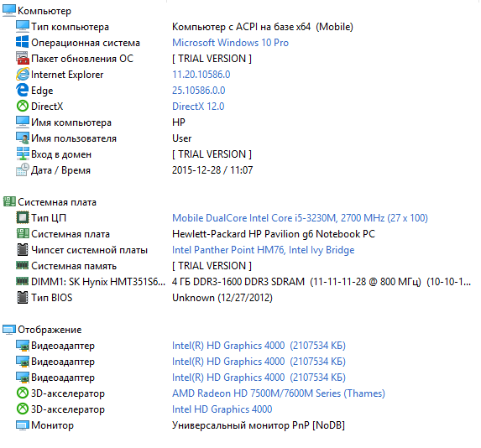Select the Пакет обновления ОС field label
This screenshot has width=481, height=448.
coord(82,59)
